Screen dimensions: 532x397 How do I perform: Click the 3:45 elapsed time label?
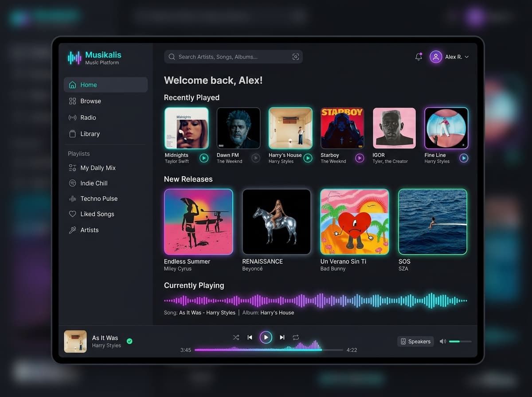pyautogui.click(x=186, y=350)
